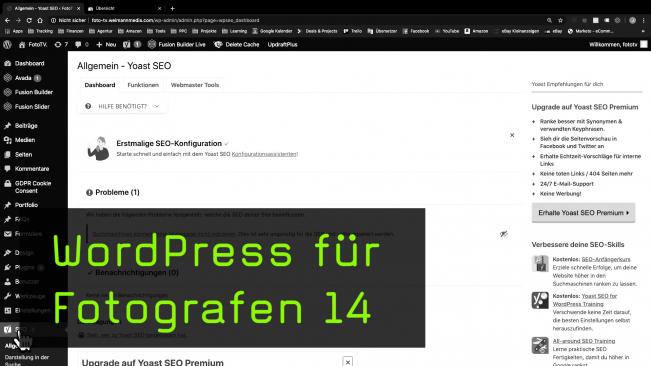The image size is (651, 366).
Task: Open the Google Kalender bookmark
Action: coord(272,31)
